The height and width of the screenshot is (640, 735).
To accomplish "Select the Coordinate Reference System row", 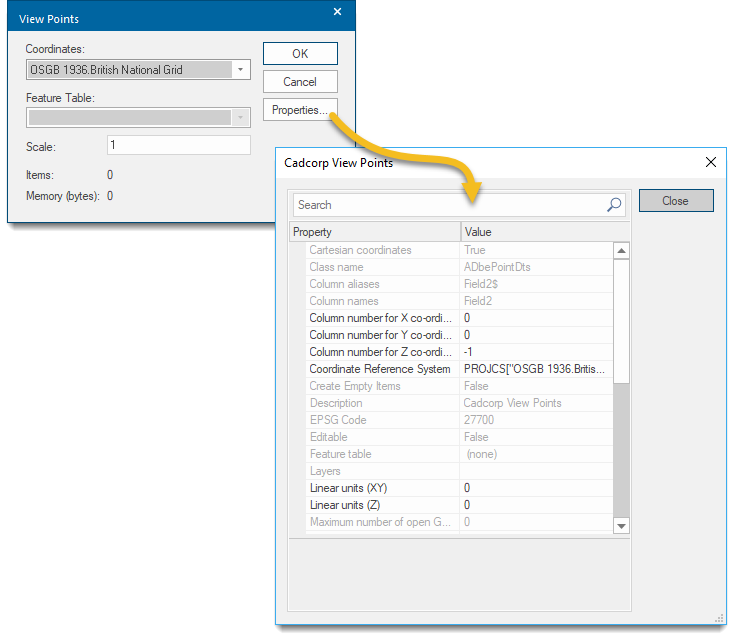I will [459, 369].
